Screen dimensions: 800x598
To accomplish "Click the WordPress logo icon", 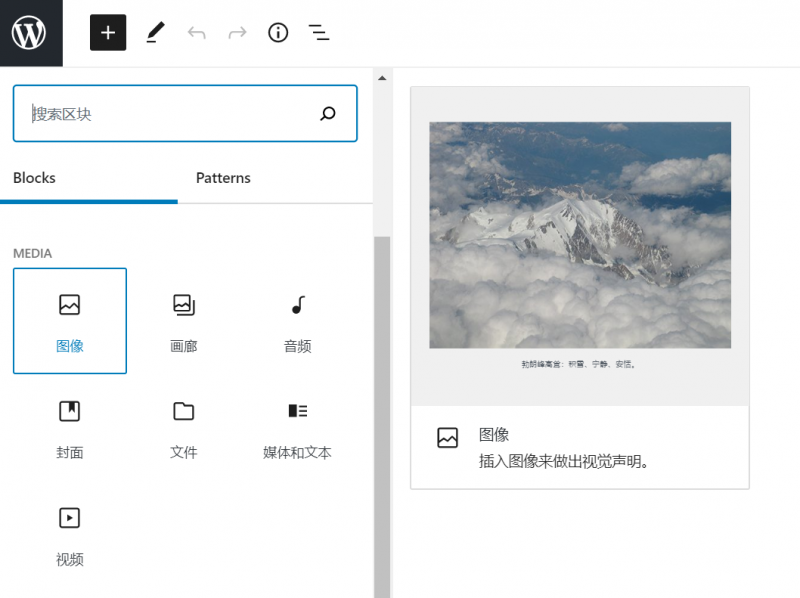I will coord(30,33).
